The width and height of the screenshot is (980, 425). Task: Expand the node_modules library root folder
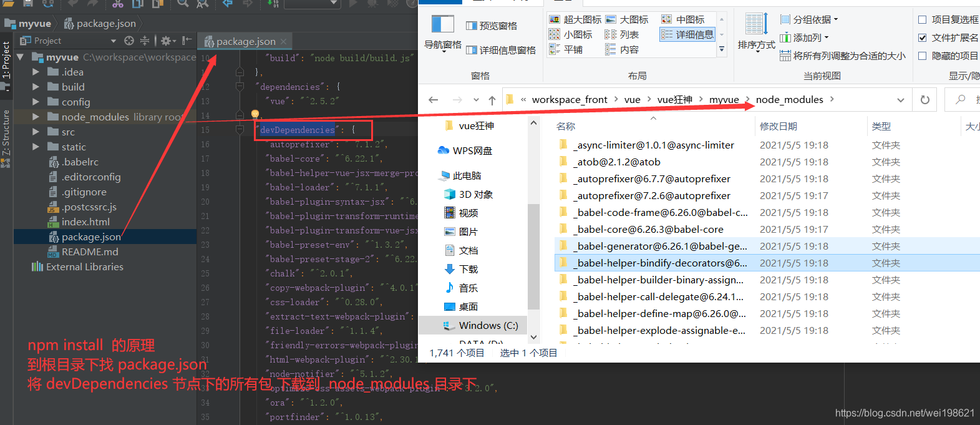36,117
